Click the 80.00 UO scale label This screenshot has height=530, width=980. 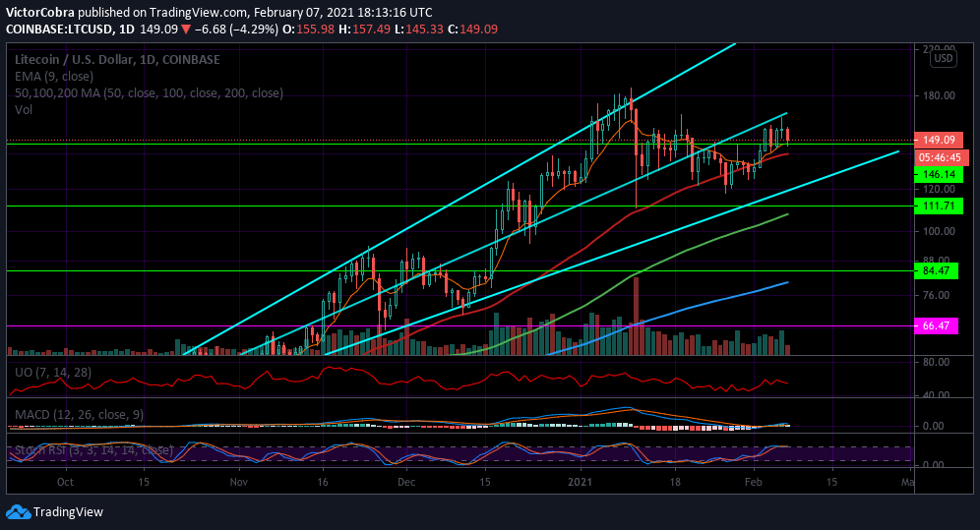(x=936, y=362)
